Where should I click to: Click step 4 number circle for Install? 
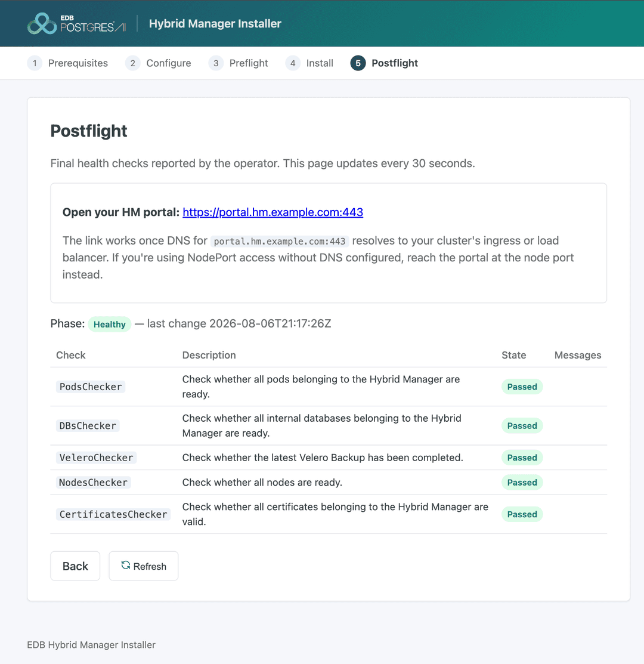(293, 63)
